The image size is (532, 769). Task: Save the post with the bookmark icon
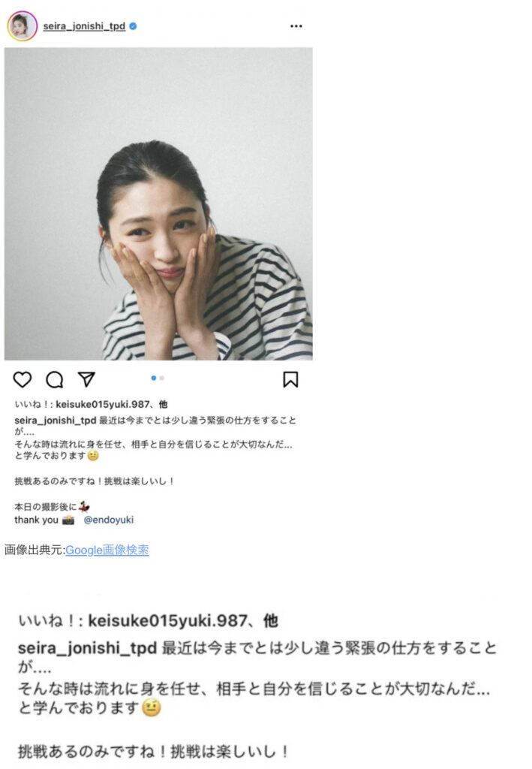point(290,379)
